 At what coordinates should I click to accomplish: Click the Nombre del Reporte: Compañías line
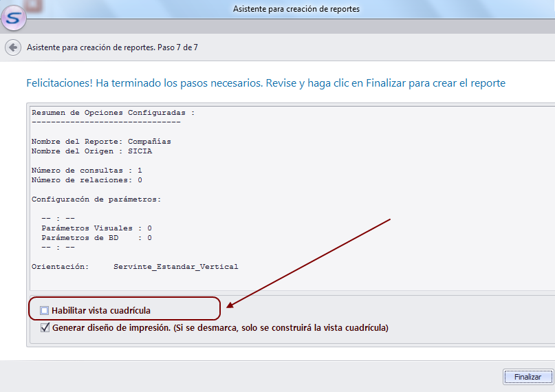pyautogui.click(x=101, y=142)
